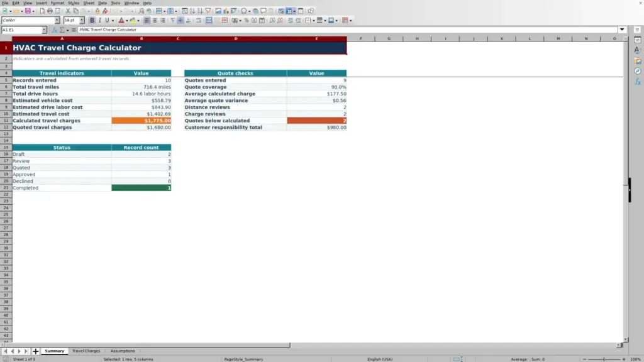This screenshot has height=362, width=644.
Task: Open the Data menu
Action: click(x=103, y=3)
